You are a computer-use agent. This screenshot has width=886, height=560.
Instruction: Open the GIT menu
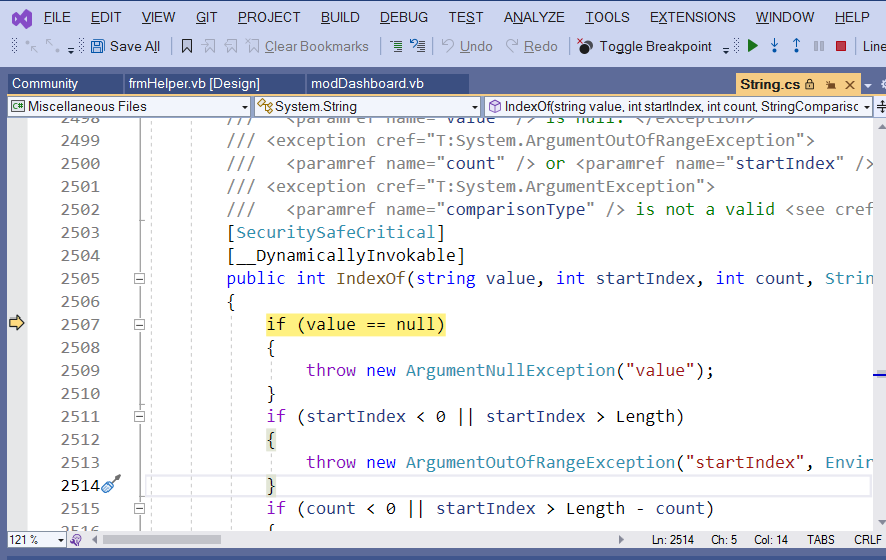(x=206, y=18)
